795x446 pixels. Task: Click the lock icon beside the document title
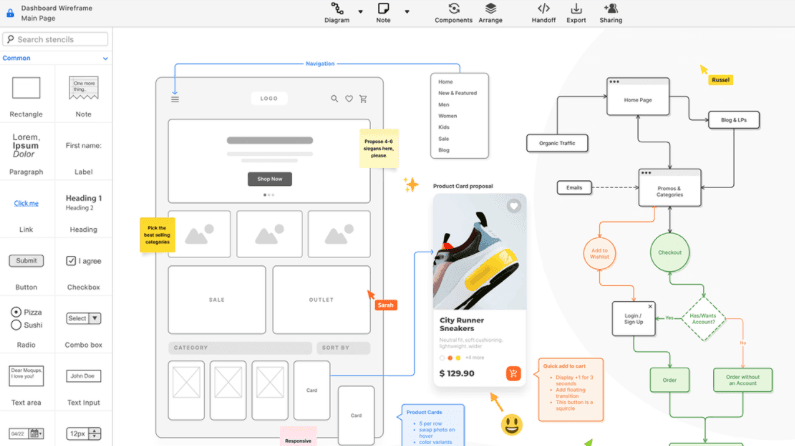[x=10, y=13]
